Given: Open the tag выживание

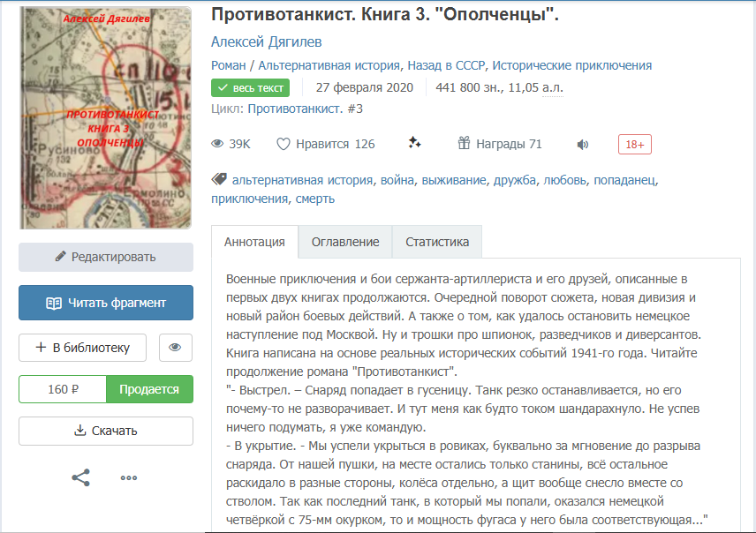Looking at the screenshot, I should pyautogui.click(x=454, y=180).
